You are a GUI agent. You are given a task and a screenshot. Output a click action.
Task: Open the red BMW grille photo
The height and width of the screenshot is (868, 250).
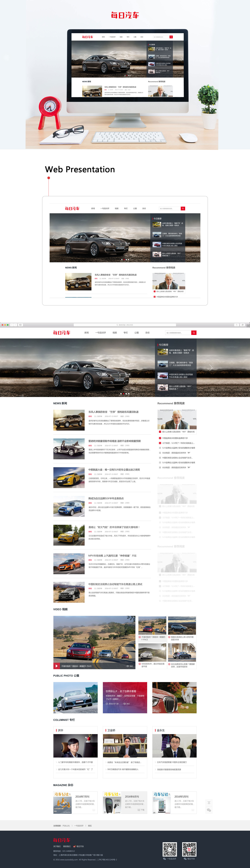pyautogui.click(x=174, y=698)
